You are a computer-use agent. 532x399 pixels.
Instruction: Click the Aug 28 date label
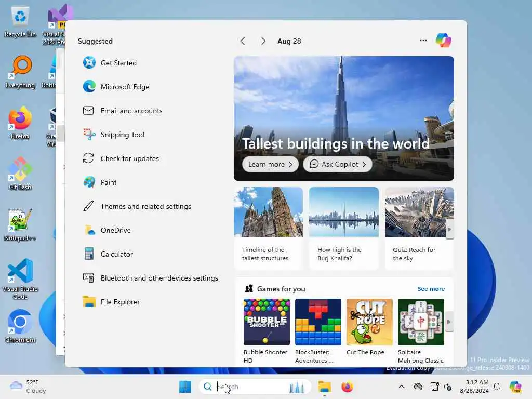289,41
